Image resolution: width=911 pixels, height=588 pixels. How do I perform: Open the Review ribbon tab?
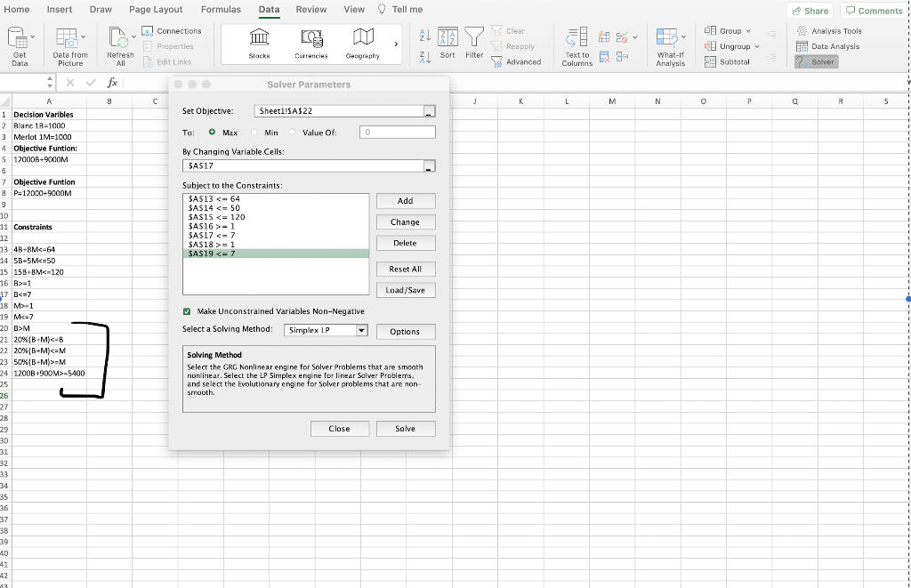tap(310, 9)
